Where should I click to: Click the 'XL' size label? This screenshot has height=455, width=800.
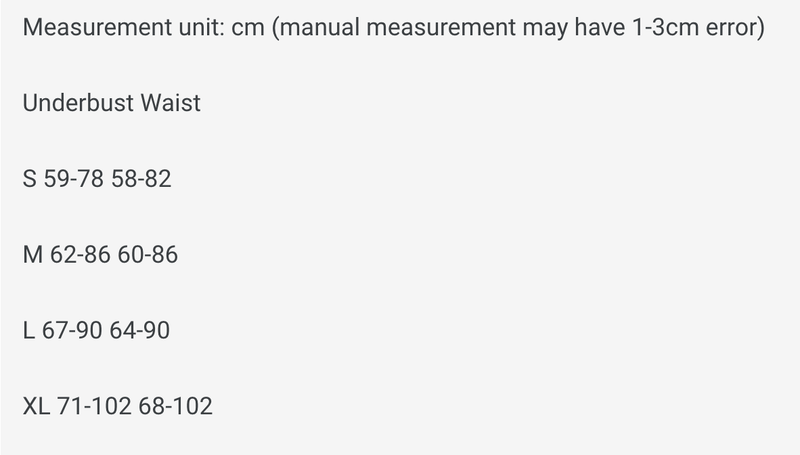coord(35,407)
